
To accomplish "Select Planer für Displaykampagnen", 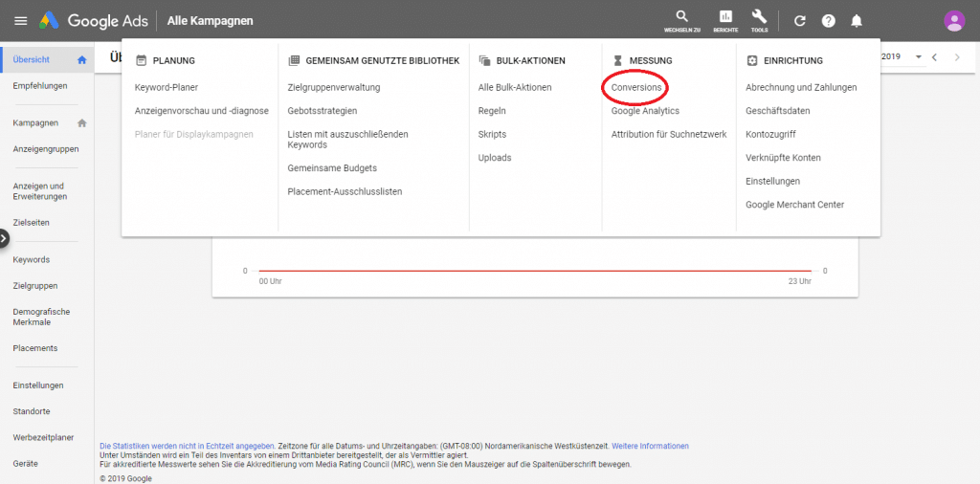I will [193, 134].
